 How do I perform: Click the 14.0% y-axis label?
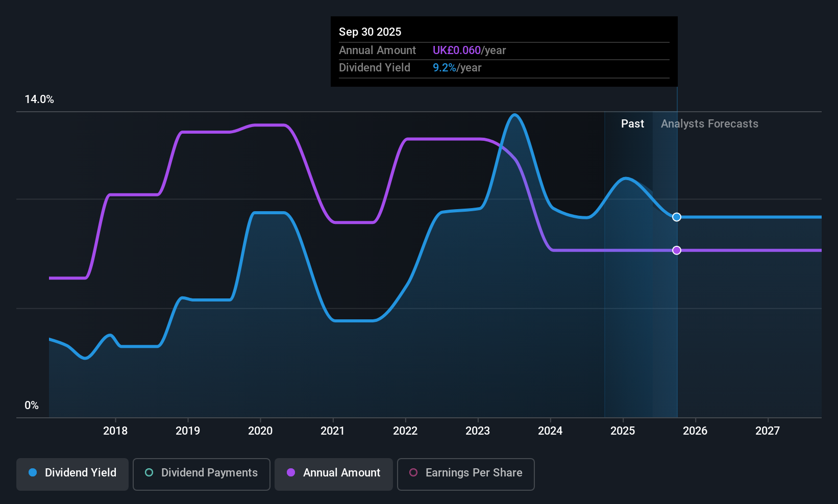[39, 99]
